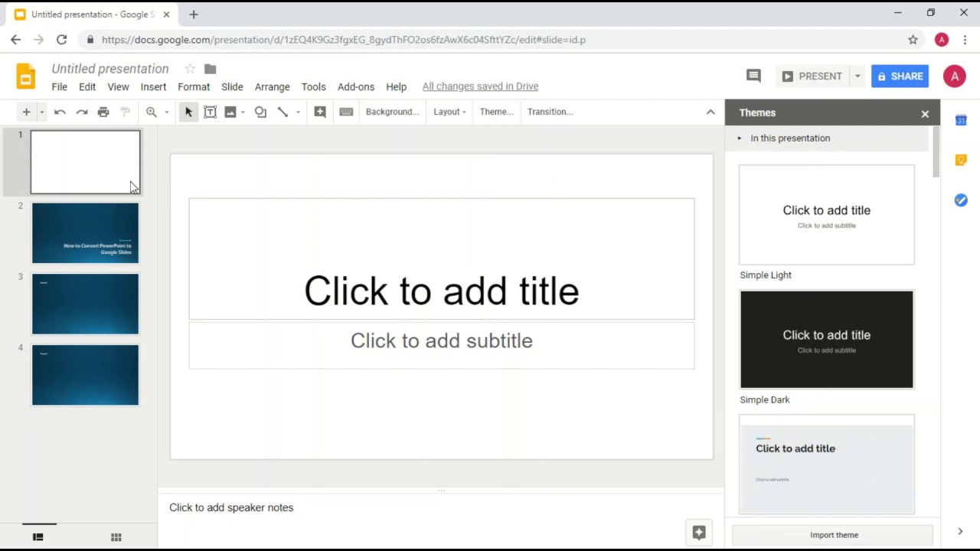
Task: Click the subtitle placeholder on slide
Action: tap(442, 345)
